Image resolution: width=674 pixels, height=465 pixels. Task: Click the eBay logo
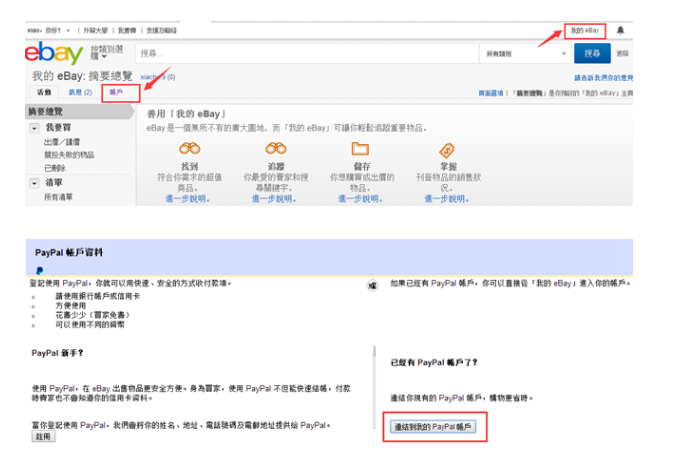click(54, 53)
